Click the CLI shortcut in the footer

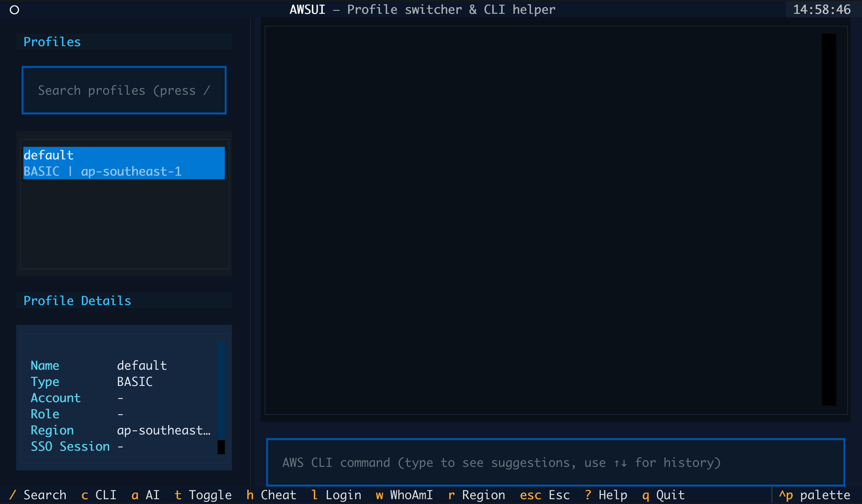pyautogui.click(x=99, y=495)
